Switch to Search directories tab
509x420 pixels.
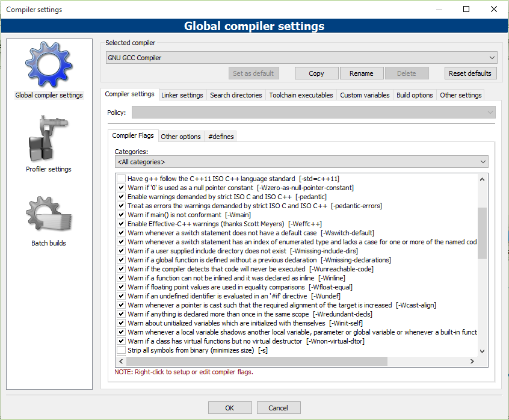click(x=236, y=95)
